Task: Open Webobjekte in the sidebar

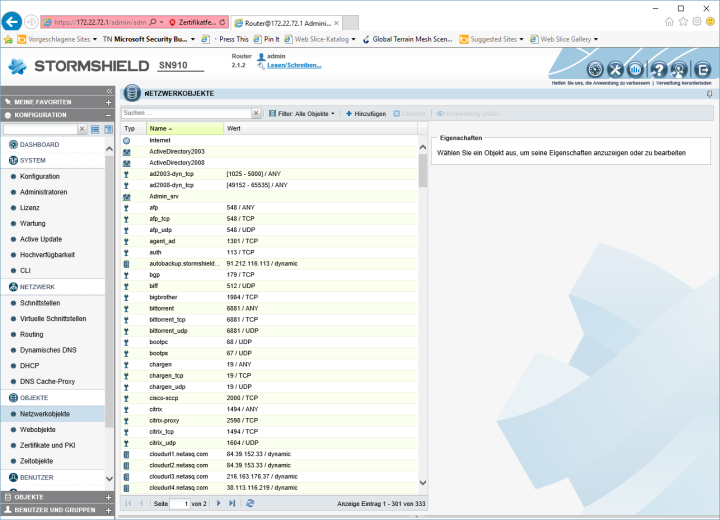Action: point(38,429)
